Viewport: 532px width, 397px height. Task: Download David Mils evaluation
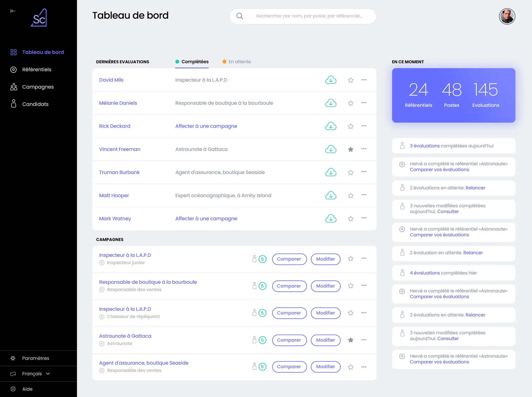click(x=331, y=80)
